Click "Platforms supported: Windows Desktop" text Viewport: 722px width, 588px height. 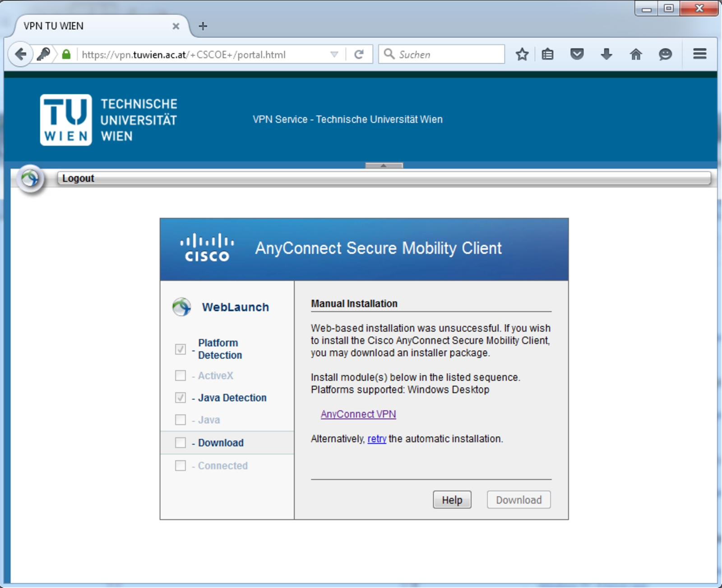point(400,389)
